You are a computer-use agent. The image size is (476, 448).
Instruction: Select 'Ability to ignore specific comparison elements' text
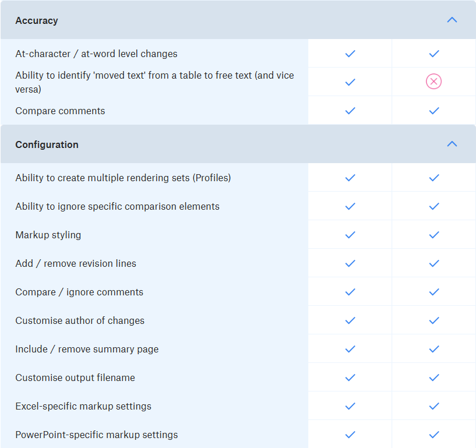118,206
